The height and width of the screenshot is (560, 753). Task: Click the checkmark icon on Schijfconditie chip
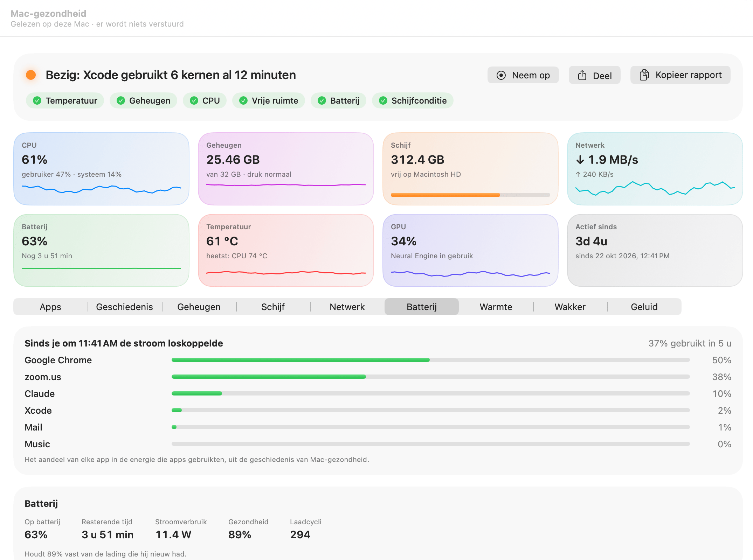click(x=383, y=101)
